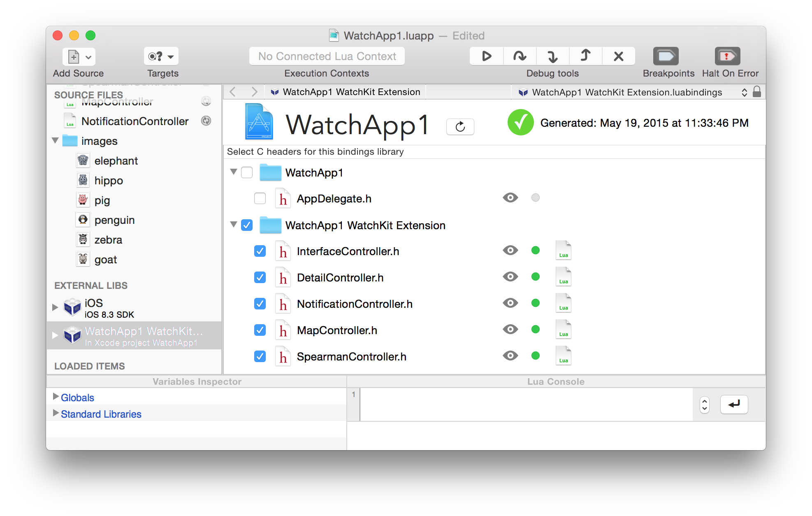Expand the WatchApp1 WatchKit library in sidebar
Screen dimensions: 812x516
click(55, 335)
